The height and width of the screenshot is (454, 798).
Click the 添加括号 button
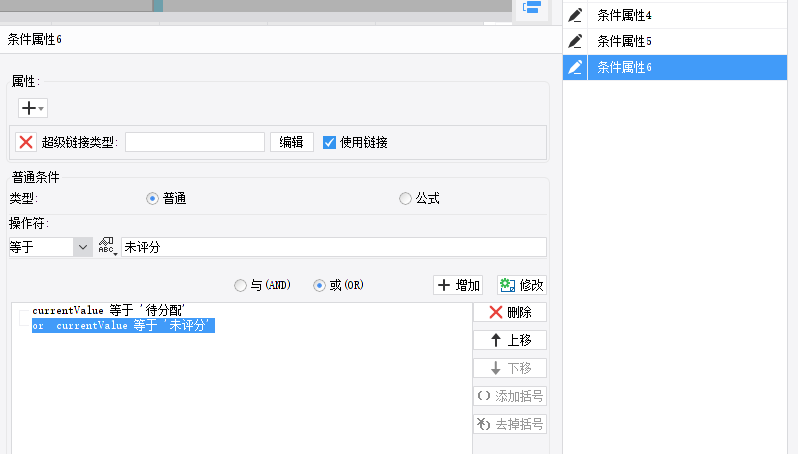tap(510, 396)
